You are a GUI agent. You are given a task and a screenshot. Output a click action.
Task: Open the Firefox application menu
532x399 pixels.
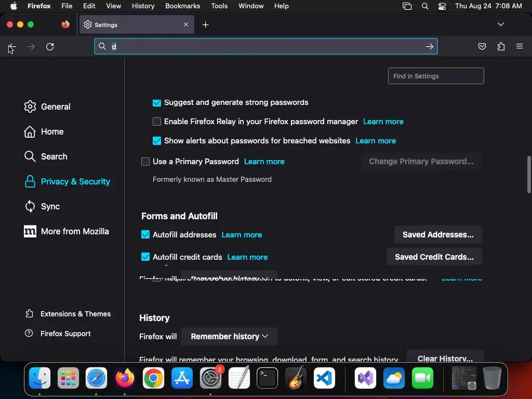coord(39,6)
